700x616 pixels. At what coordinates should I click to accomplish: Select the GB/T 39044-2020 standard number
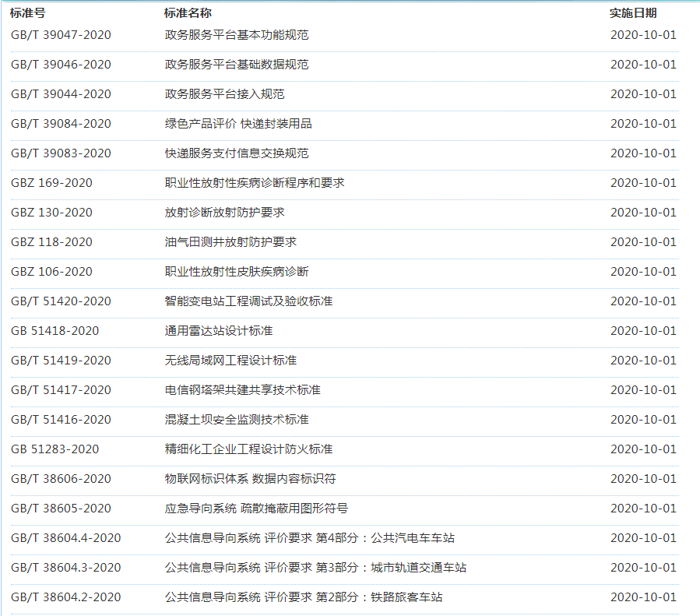[61, 94]
